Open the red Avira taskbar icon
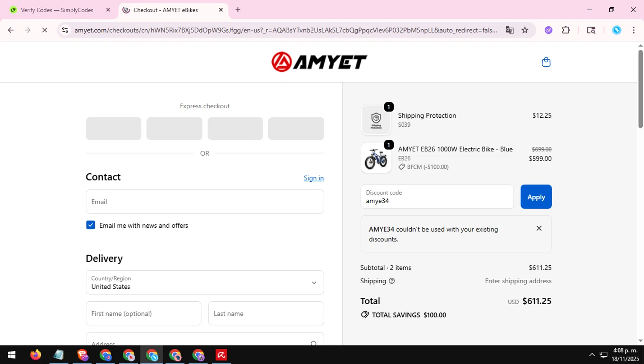Image resolution: width=644 pixels, height=364 pixels. (x=221, y=355)
